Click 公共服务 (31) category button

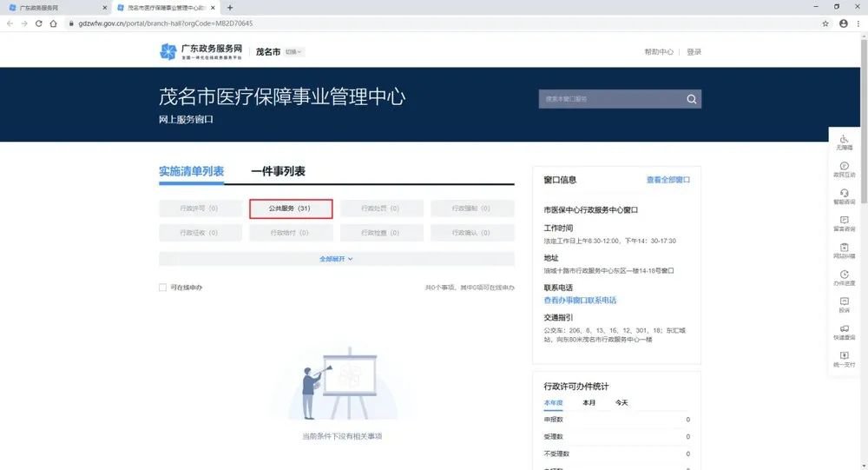click(x=290, y=209)
